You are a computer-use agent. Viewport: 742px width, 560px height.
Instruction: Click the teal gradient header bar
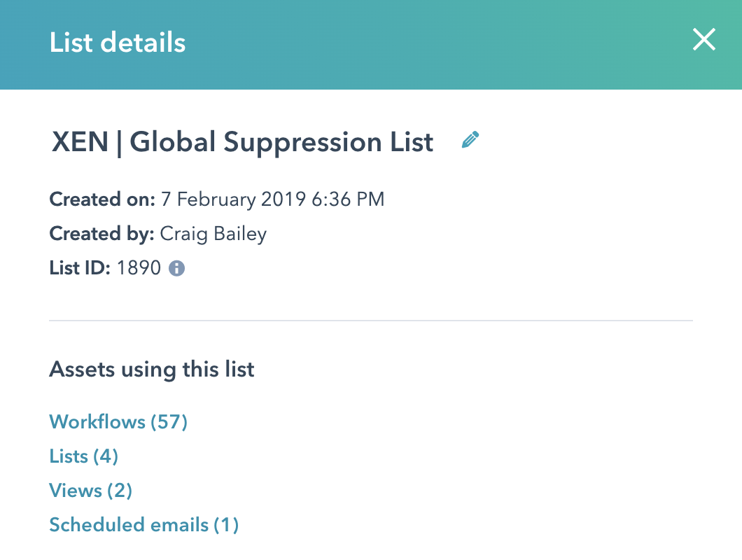(x=420, y=43)
